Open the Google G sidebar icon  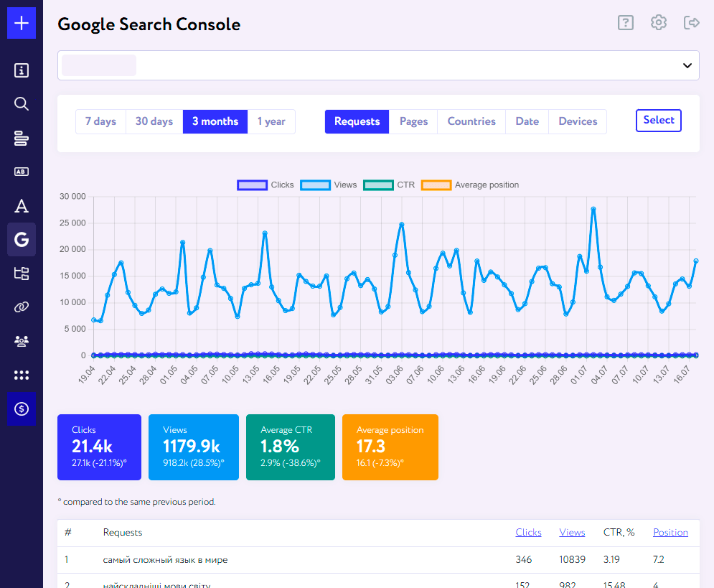coord(22,240)
